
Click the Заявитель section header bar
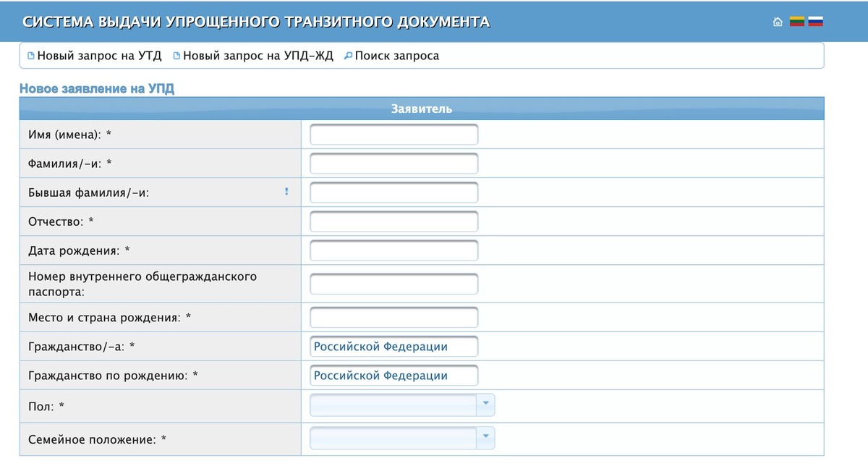click(x=421, y=109)
